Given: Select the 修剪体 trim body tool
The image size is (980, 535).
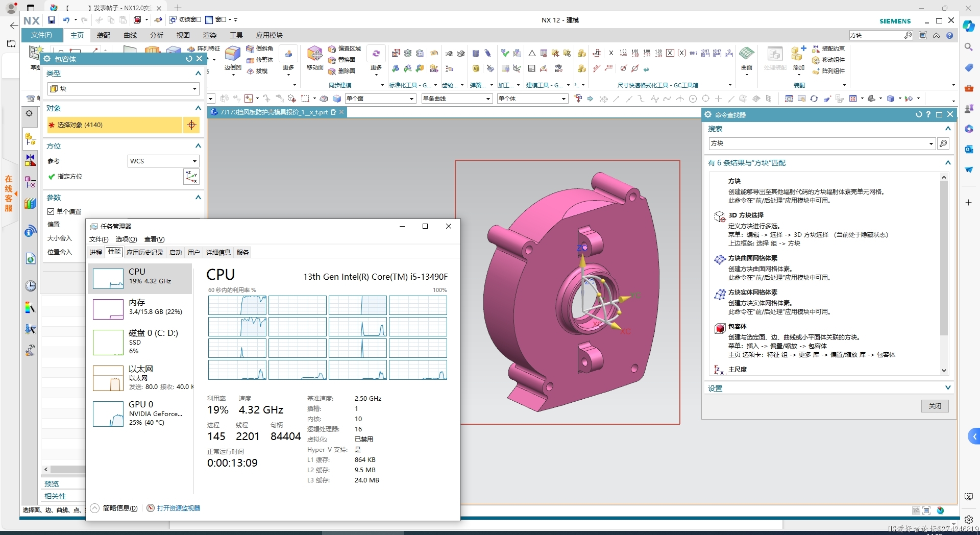Looking at the screenshot, I should coord(259,60).
